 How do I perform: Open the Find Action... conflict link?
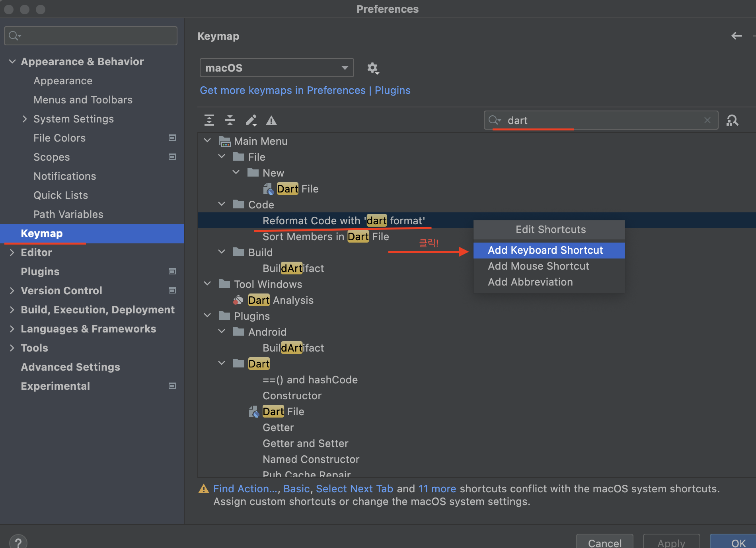[245, 489]
